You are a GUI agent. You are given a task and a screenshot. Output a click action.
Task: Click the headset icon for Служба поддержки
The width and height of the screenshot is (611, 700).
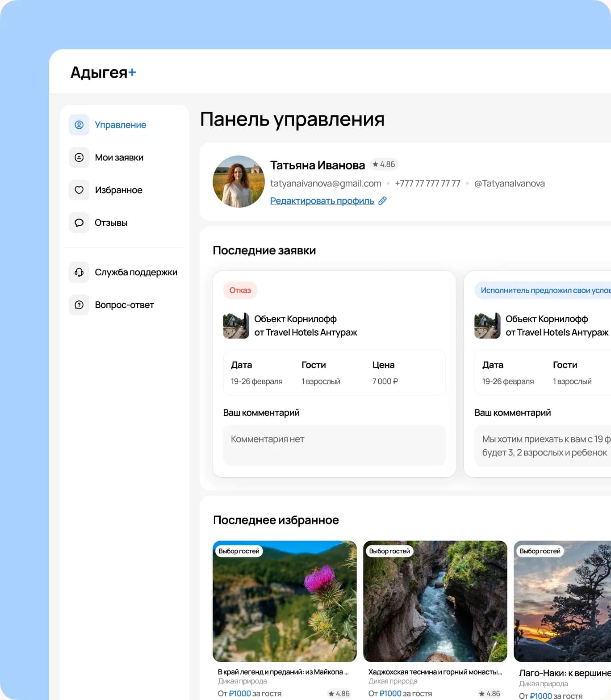[79, 272]
